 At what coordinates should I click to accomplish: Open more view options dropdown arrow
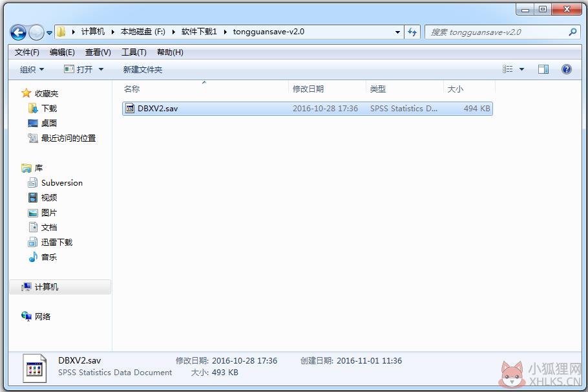[x=521, y=69]
